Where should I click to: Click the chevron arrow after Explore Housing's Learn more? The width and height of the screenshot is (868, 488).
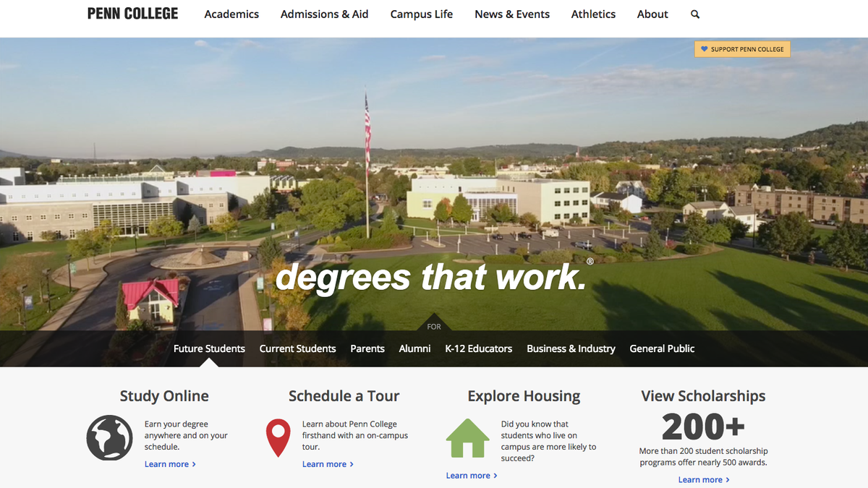click(x=496, y=476)
